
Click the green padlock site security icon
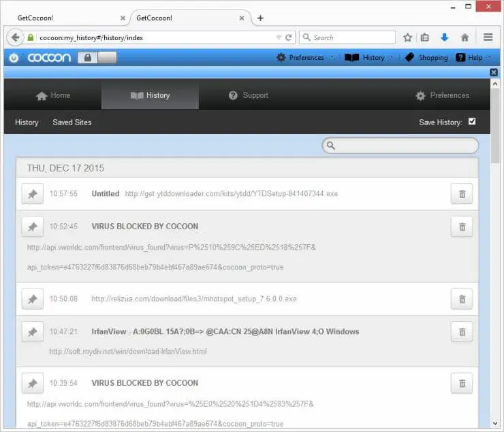tap(31, 37)
